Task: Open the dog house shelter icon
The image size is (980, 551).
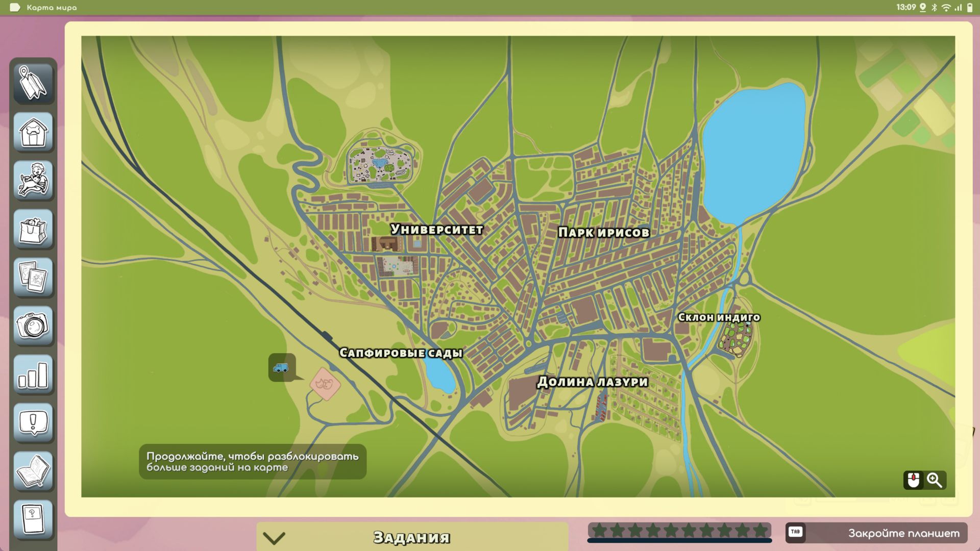Action: pyautogui.click(x=33, y=132)
